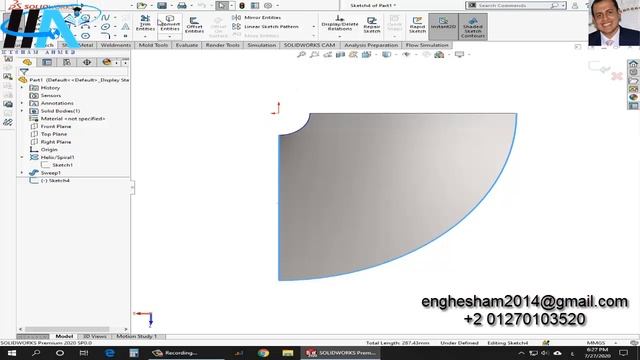This screenshot has width=640, height=360.
Task: Click the feature tree filter icon
Action: pos(24,71)
